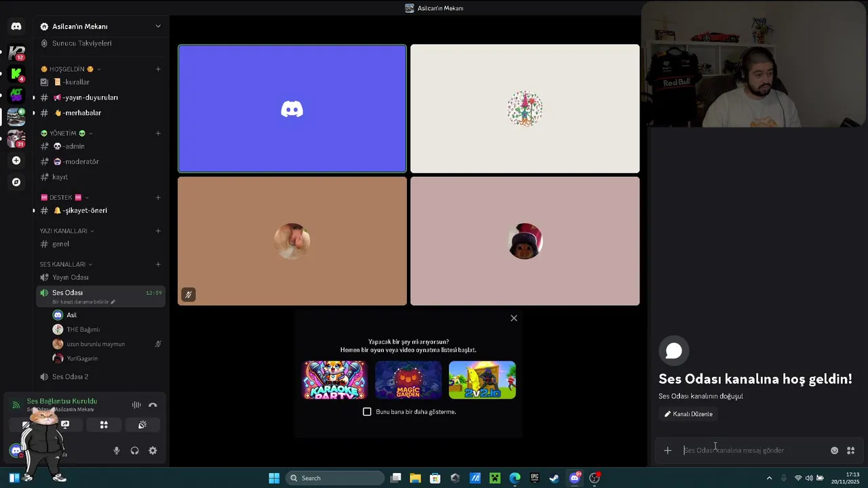
Task: Join the Ses Odası 2 voice channel
Action: (x=100, y=377)
